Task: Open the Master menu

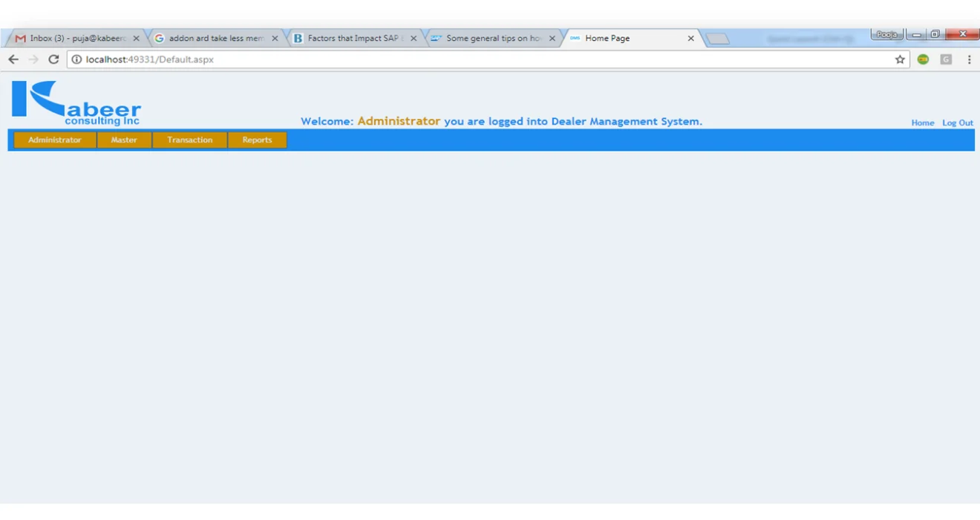Action: 124,140
